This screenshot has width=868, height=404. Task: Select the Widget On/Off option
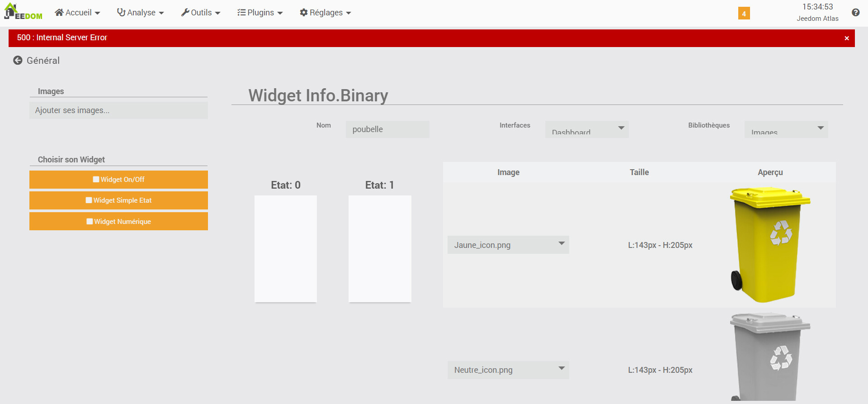[118, 180]
